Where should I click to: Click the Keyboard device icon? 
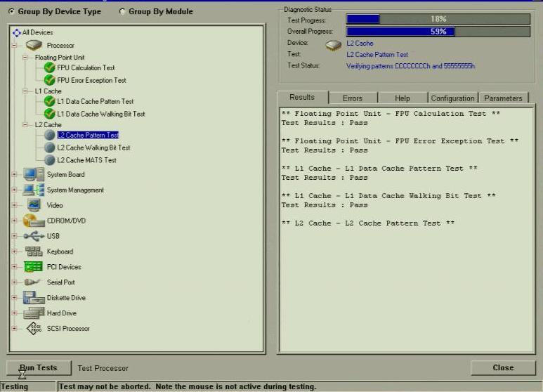pos(34,251)
